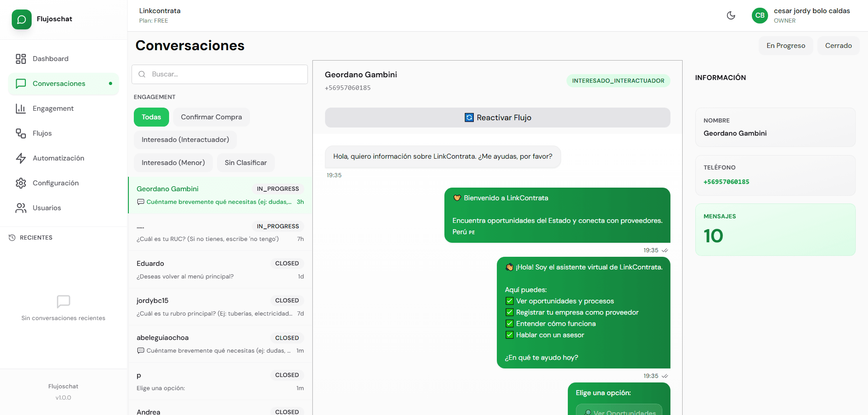This screenshot has width=868, height=415.
Task: Mark the conversation as Cerrado
Action: (839, 46)
